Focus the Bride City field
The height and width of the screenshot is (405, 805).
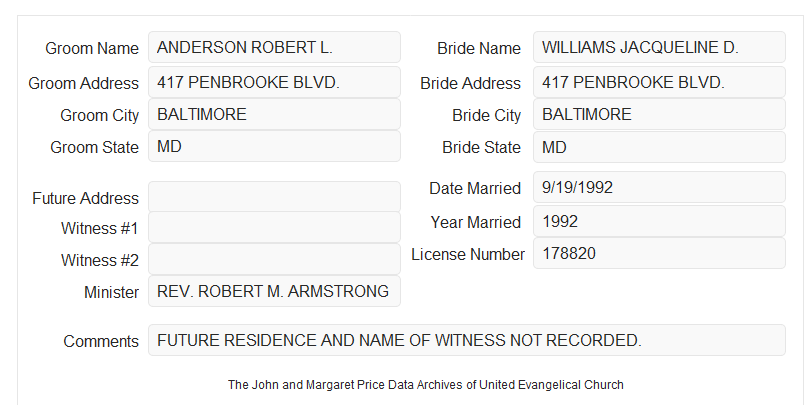pyautogui.click(x=659, y=114)
